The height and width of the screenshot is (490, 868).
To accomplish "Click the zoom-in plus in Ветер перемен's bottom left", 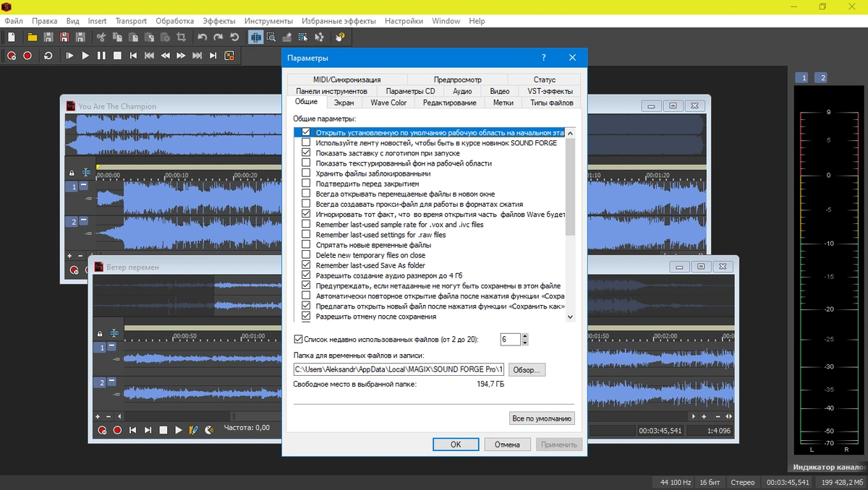I will [x=98, y=417].
